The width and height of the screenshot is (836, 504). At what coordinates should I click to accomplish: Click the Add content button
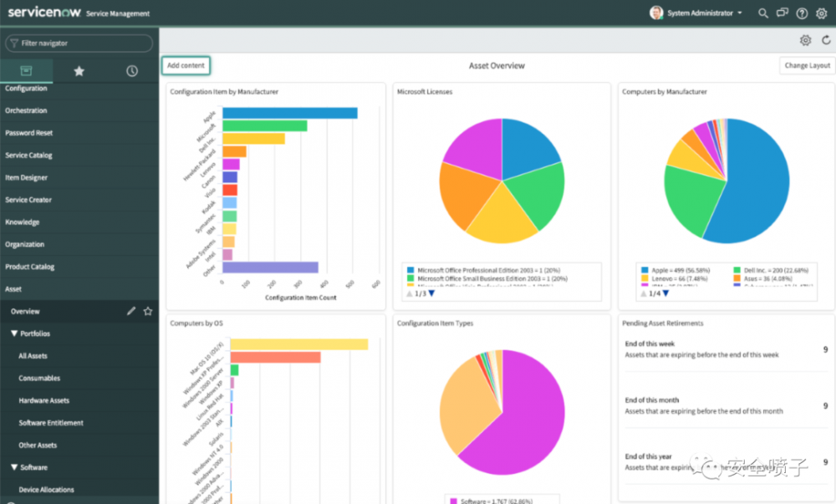tap(186, 65)
